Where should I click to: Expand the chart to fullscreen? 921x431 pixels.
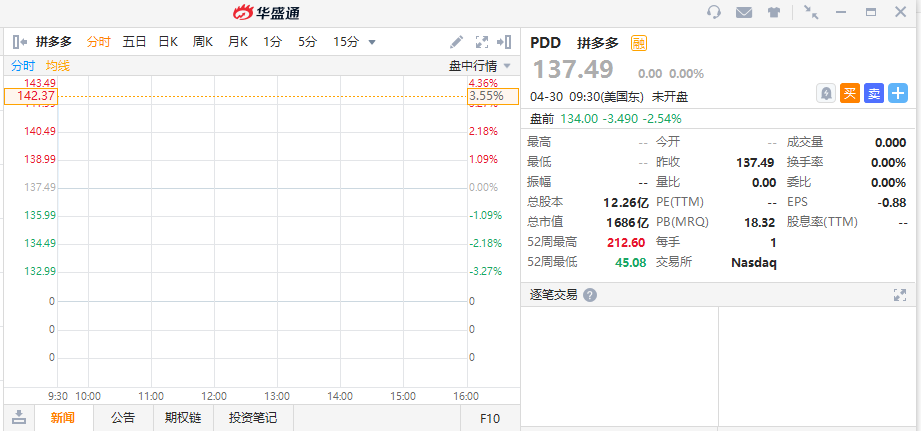click(x=481, y=42)
